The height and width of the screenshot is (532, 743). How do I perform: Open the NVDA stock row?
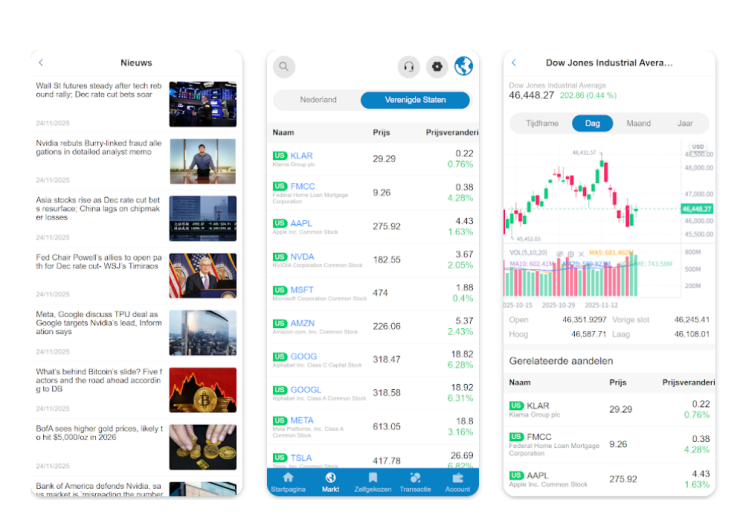(x=373, y=260)
